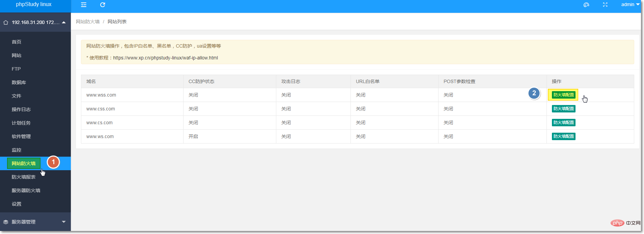
Task: Click the home icon beside the server IP
Action: point(6,23)
